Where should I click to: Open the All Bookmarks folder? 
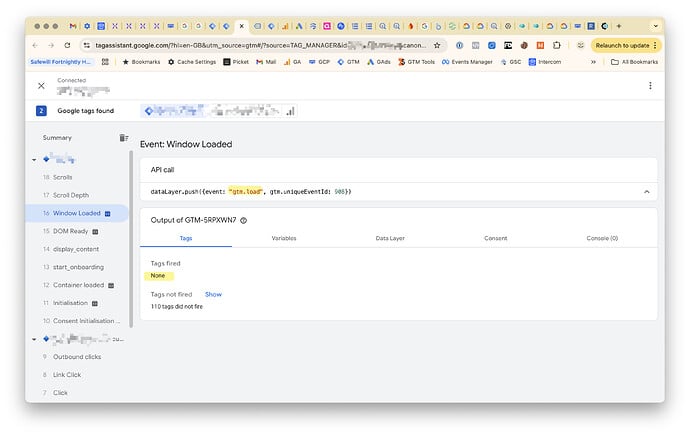click(x=635, y=62)
